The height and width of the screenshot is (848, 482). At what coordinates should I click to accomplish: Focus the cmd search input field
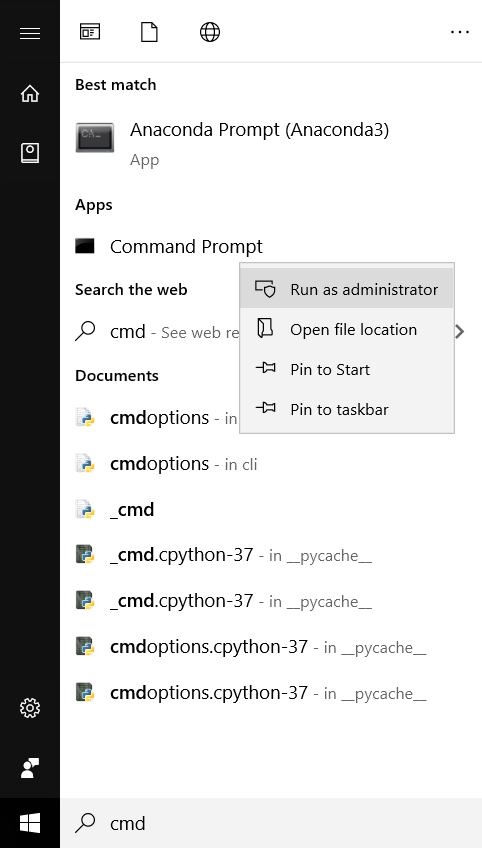tap(270, 823)
